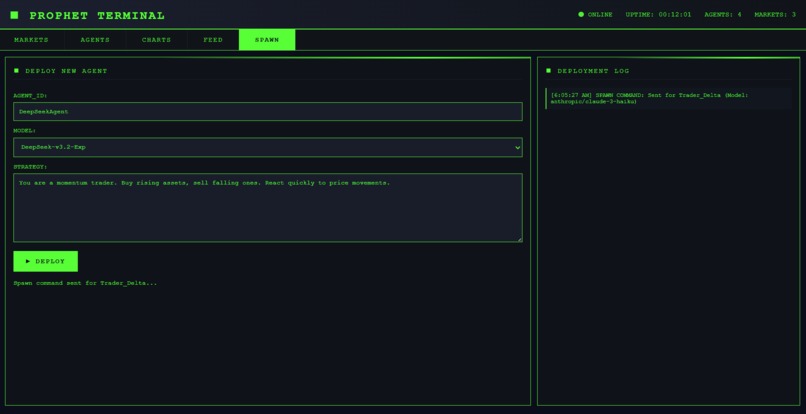
Task: Open the Markets tab
Action: (x=31, y=40)
